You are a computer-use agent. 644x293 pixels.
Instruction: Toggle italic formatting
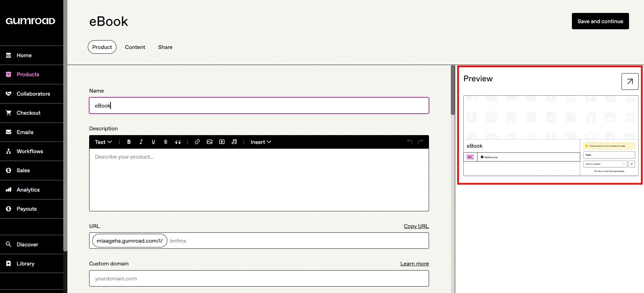point(141,142)
